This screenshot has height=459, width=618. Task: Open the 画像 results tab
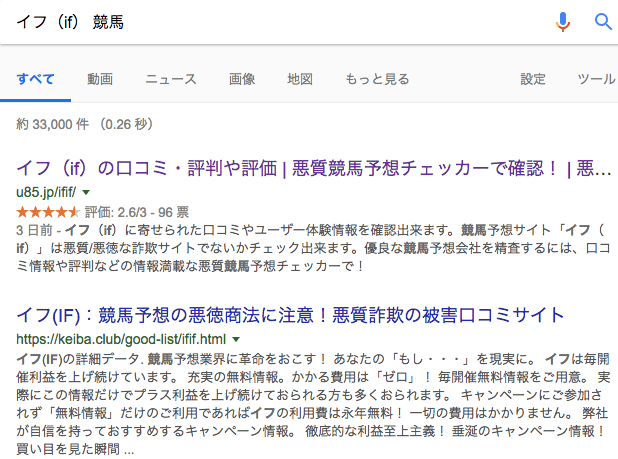[x=242, y=79]
